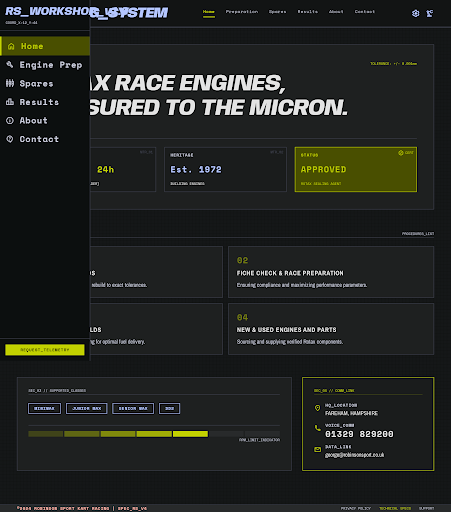This screenshot has height=512, width=451.
Task: Click the Contact sidebar icon
Action: click(10, 139)
